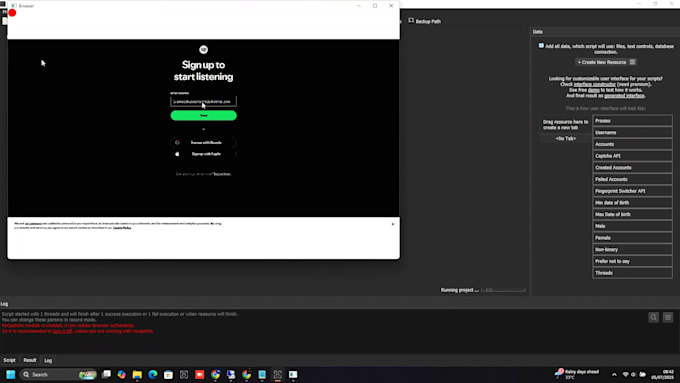
Task: Open the clock and date flyout
Action: click(x=662, y=374)
